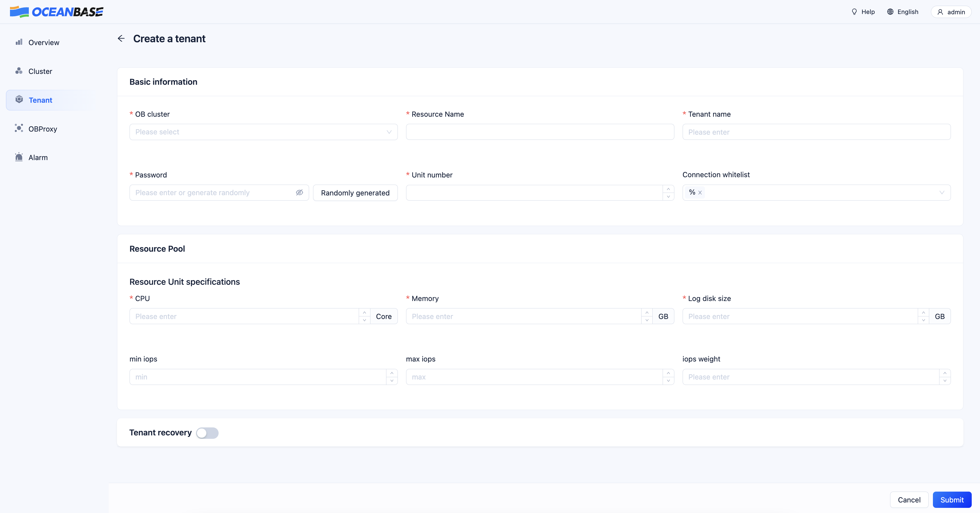
Task: Click the Randomly generated button
Action: 355,193
